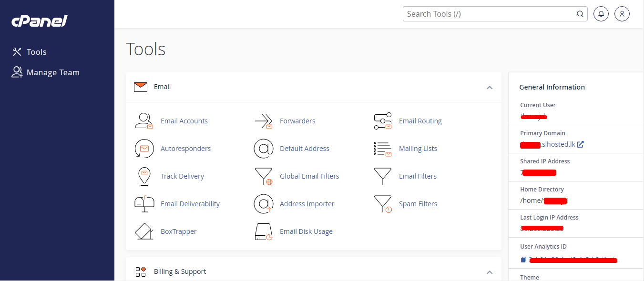Click the Track Delivery pin icon

[x=144, y=176]
